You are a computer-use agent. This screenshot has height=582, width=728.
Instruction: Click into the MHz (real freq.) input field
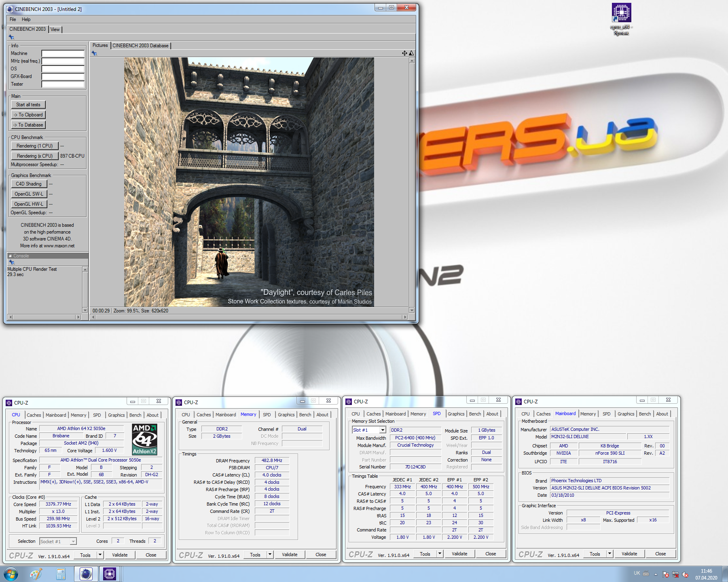pyautogui.click(x=63, y=61)
